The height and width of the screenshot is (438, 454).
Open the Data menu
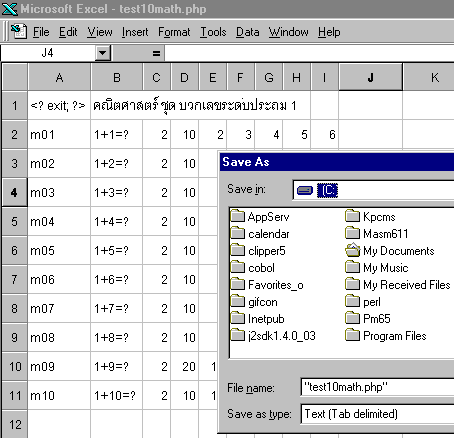247,32
